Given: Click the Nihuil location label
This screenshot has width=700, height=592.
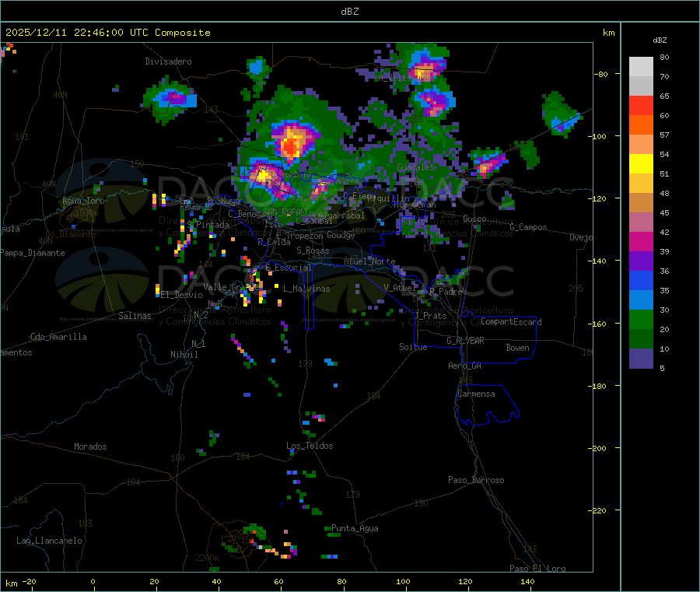Looking at the screenshot, I should pyautogui.click(x=184, y=355).
